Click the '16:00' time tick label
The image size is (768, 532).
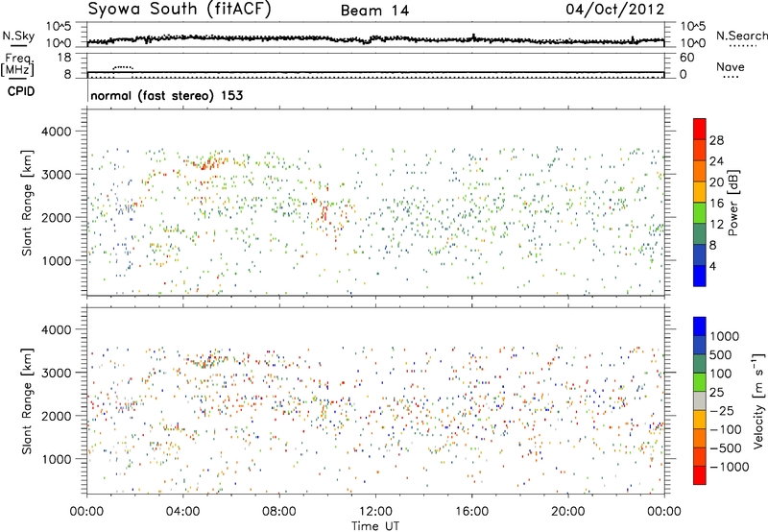(x=471, y=512)
